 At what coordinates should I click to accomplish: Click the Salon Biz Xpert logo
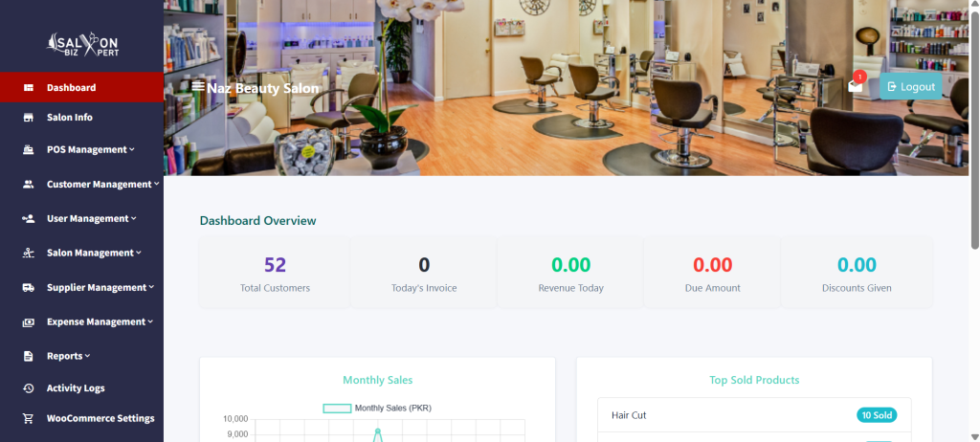[x=82, y=44]
